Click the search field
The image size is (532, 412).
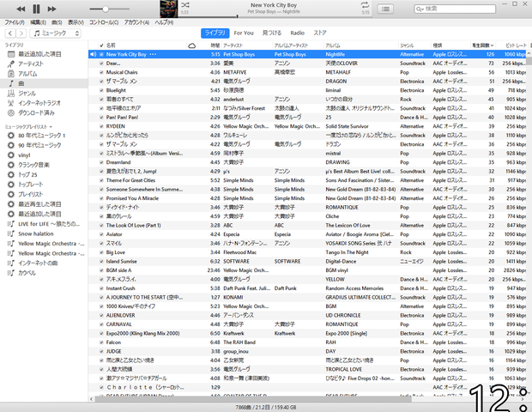pos(455,9)
